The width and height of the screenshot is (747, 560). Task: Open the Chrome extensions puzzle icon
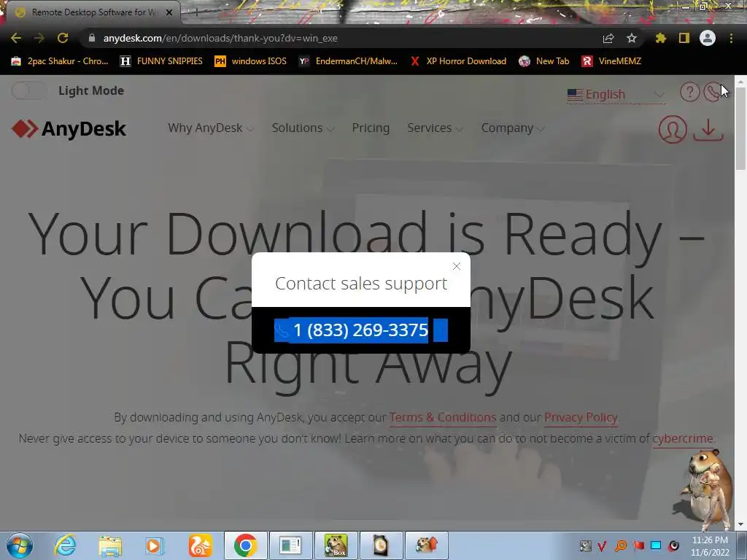[661, 38]
